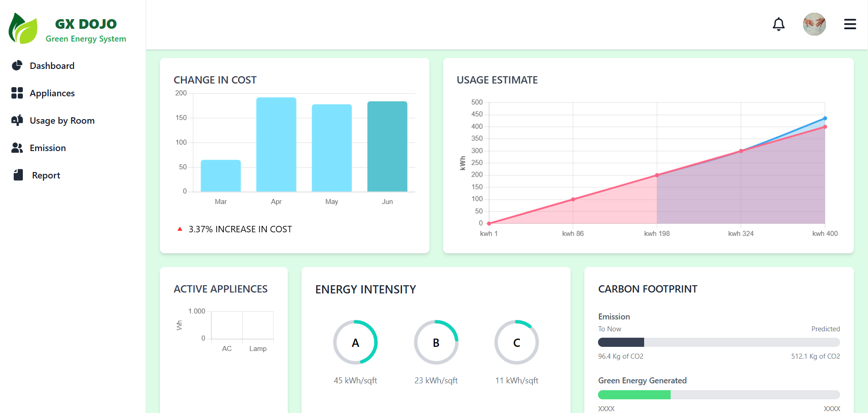Click the GX DOJO leaf logo
The height and width of the screenshot is (413, 868).
point(23,29)
